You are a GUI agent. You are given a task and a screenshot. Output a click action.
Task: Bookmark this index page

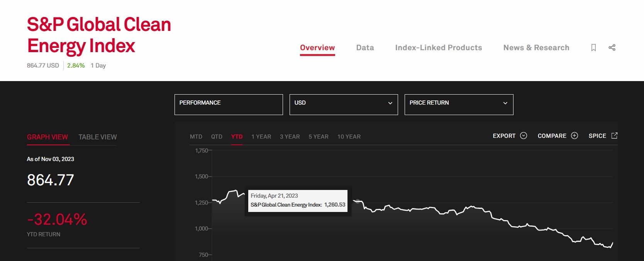click(x=593, y=47)
